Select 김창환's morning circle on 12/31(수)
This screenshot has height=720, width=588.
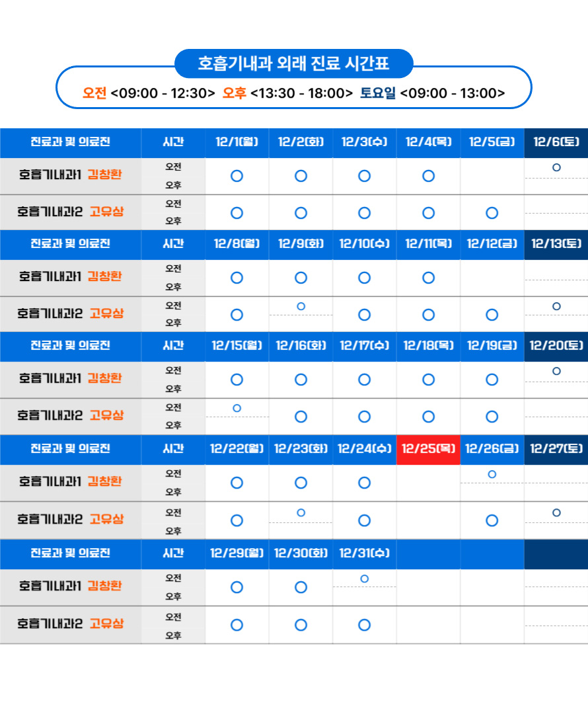364,579
